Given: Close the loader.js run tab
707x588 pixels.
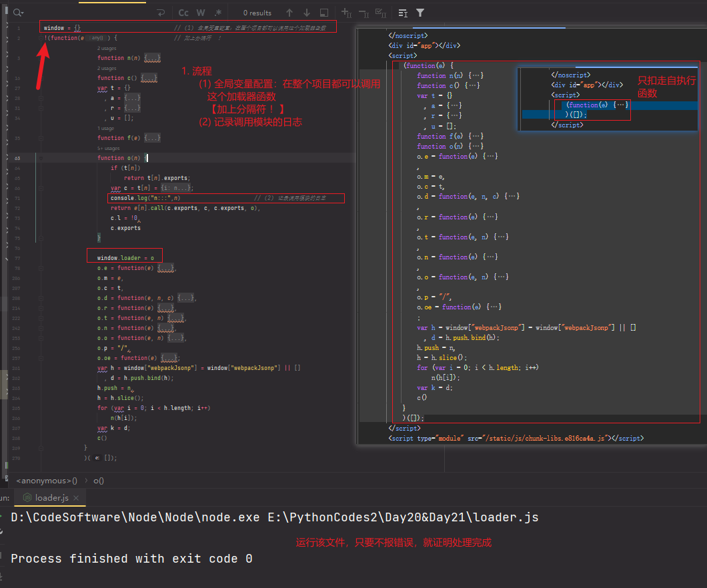Looking at the screenshot, I should coord(76,498).
